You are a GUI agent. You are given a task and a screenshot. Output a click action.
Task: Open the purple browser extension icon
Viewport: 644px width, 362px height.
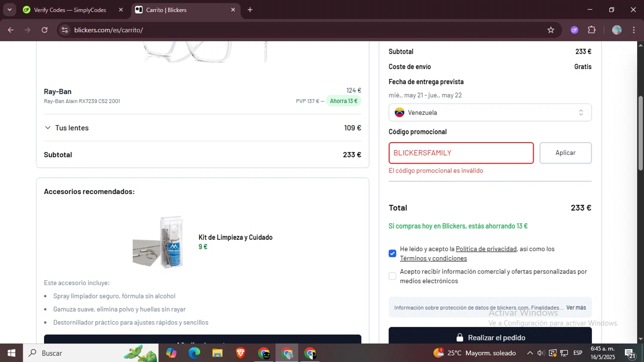tap(574, 30)
